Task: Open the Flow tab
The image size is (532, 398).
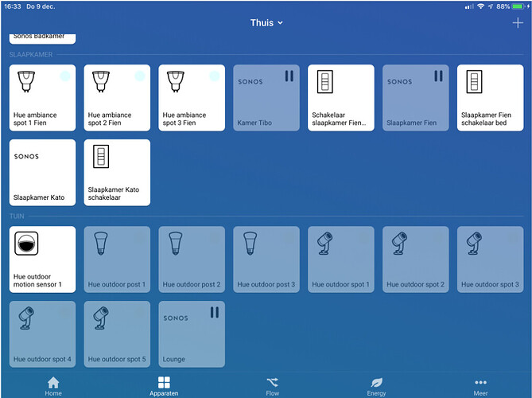Action: tap(273, 386)
